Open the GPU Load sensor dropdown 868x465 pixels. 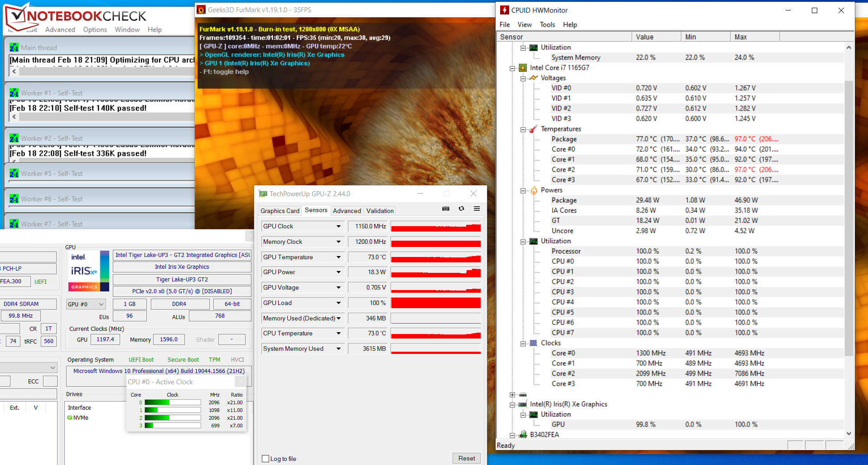(338, 303)
